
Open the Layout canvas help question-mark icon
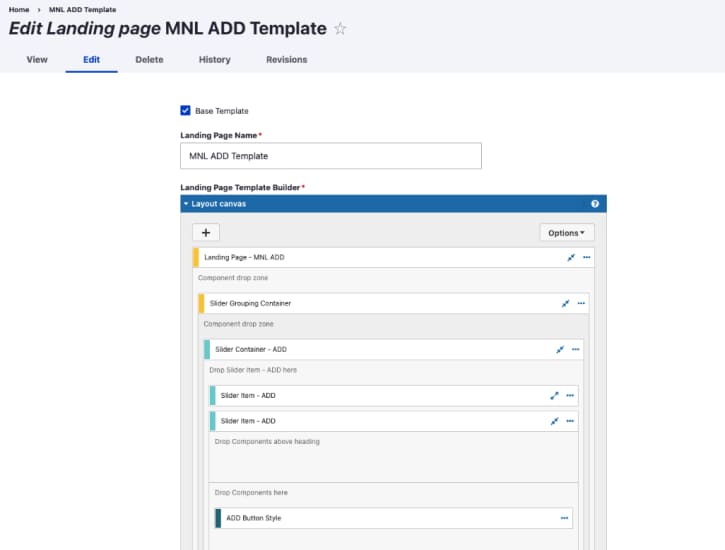pos(595,204)
